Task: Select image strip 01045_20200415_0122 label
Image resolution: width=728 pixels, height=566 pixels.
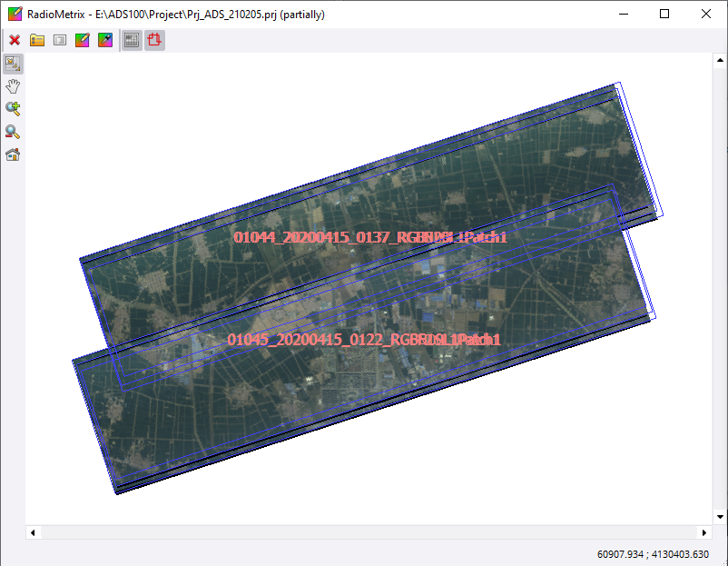Action: coord(363,340)
